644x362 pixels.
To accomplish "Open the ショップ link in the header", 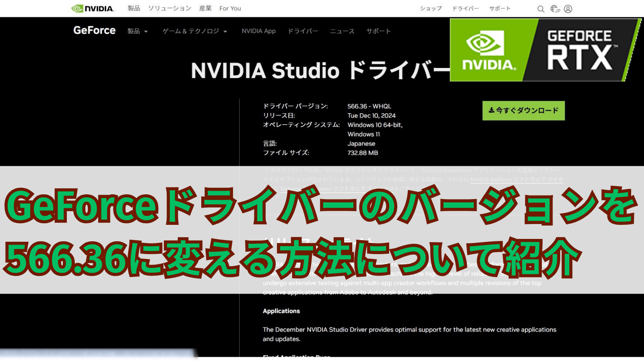I will (431, 8).
